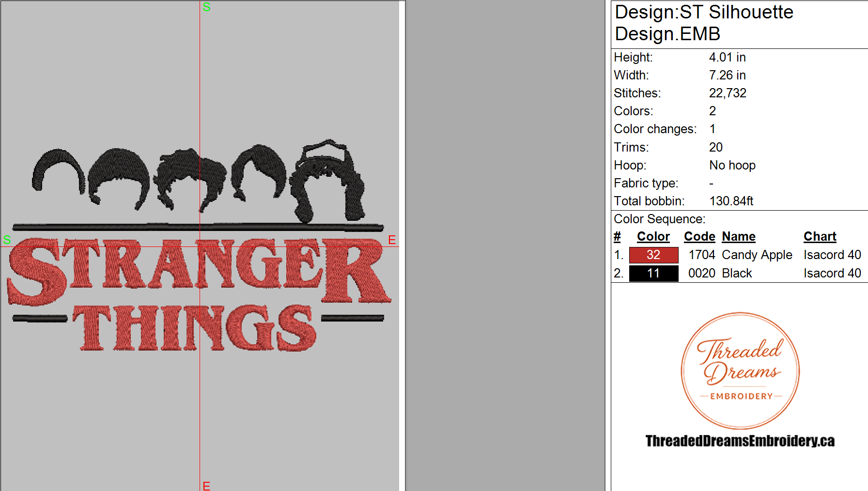868x491 pixels.
Task: Select the code value 1704
Action: 702,255
